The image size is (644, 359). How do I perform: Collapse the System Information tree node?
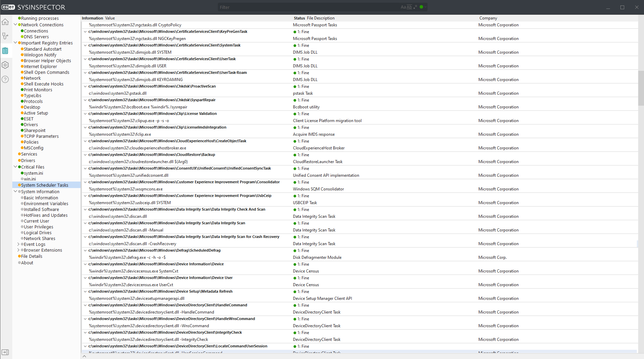(x=15, y=191)
